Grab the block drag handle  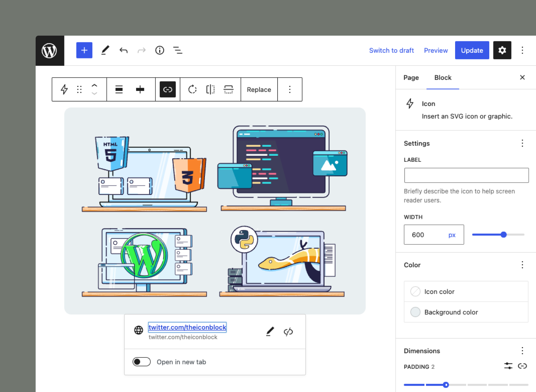79,89
